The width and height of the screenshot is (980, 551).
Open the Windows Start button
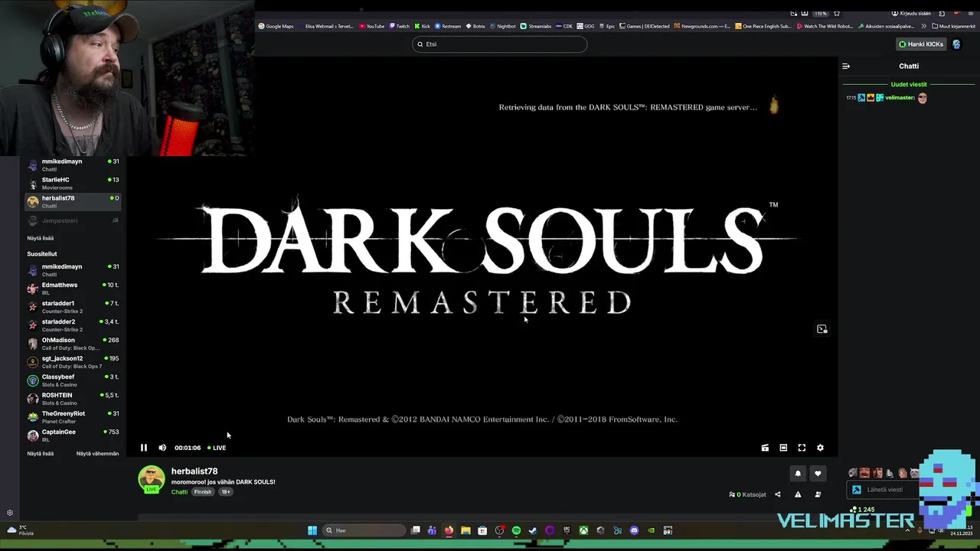coord(312,530)
